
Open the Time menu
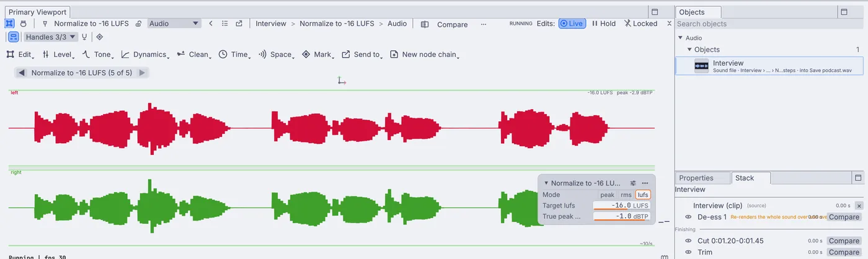click(x=235, y=55)
